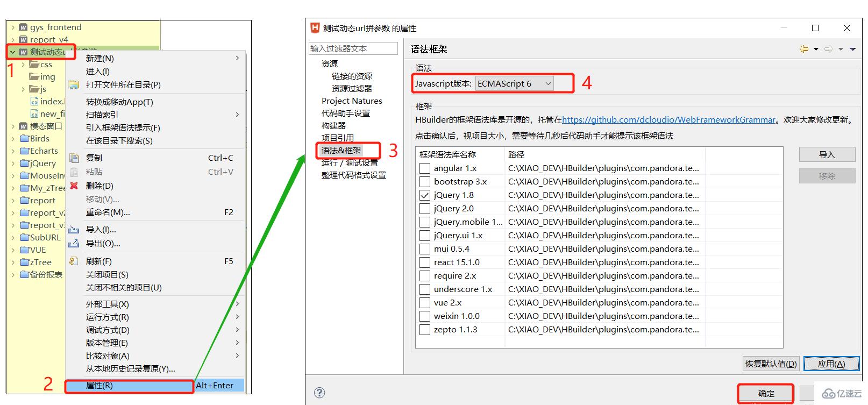Select 代码助手设置 in settings tree
Viewport: 868px width, 405px height.
(346, 113)
